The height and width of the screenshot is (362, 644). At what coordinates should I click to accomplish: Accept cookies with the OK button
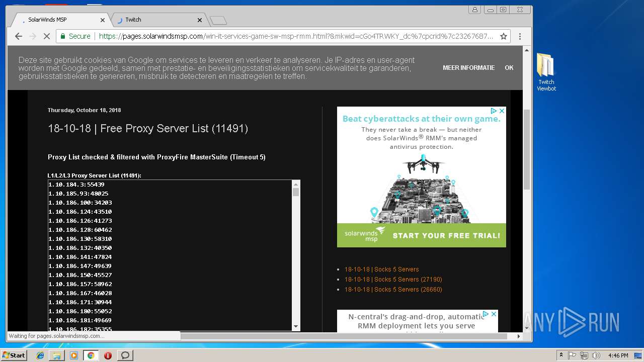[x=509, y=67]
